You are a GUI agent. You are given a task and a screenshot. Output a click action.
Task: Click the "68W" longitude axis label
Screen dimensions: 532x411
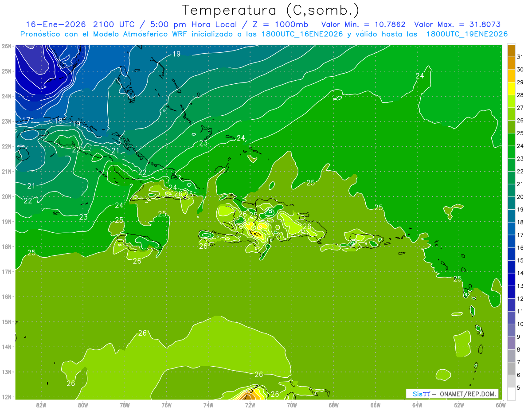[333, 405]
